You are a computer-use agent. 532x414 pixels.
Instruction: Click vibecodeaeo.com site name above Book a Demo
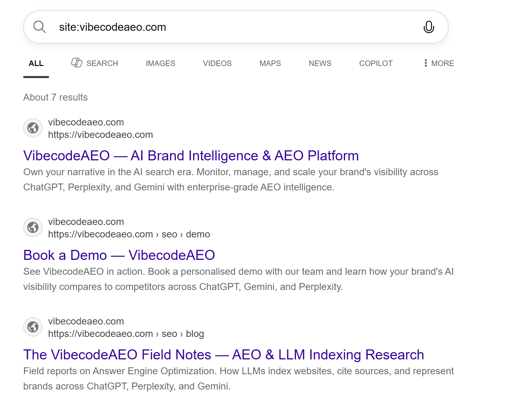pyautogui.click(x=86, y=222)
